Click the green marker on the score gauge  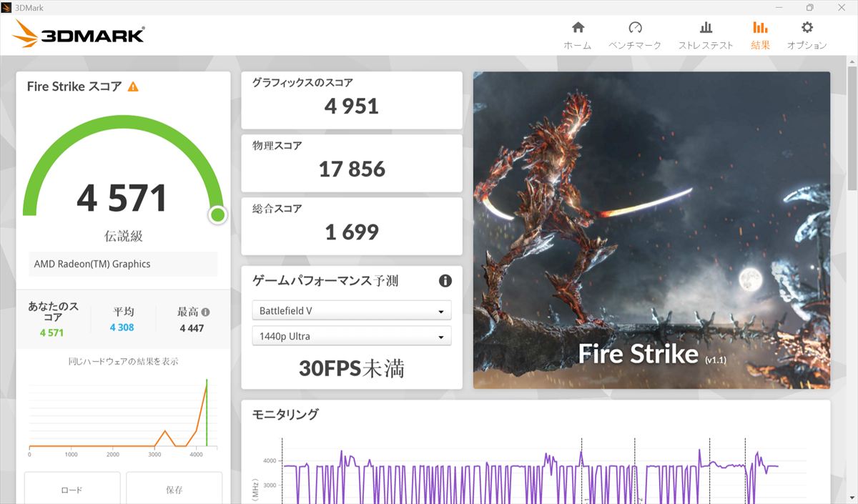pyautogui.click(x=217, y=214)
